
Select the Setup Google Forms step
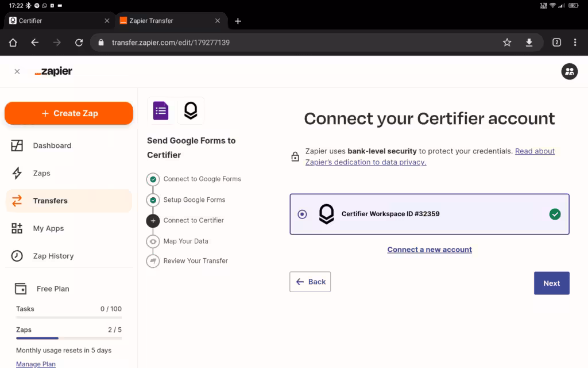point(185,200)
